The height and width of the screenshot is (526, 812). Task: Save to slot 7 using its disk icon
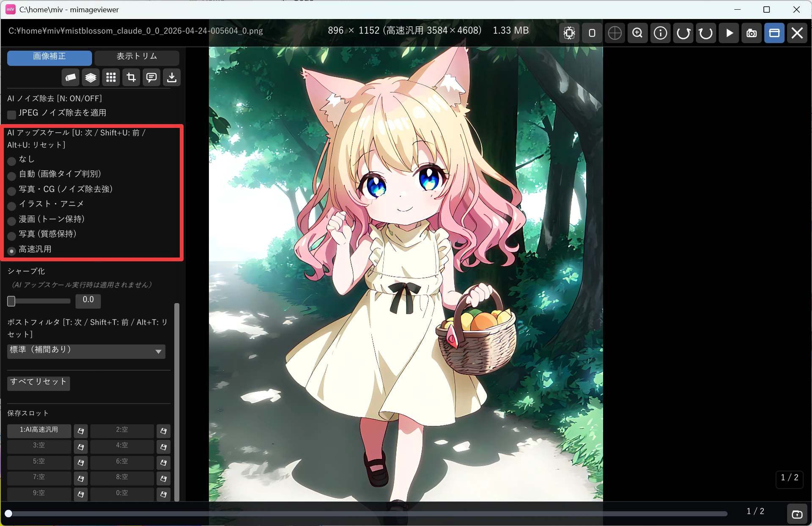[x=81, y=479]
